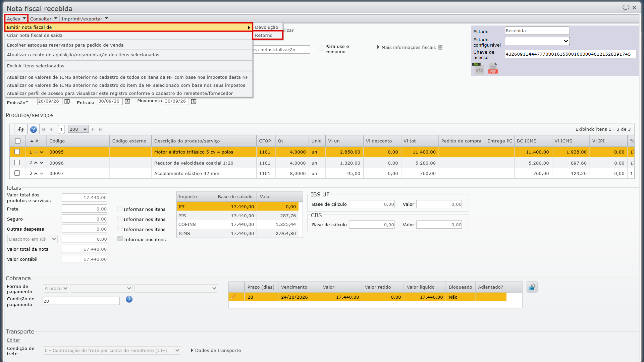The width and height of the screenshot is (644, 362).
Task: Select all rows with header checkbox
Action: (18, 141)
